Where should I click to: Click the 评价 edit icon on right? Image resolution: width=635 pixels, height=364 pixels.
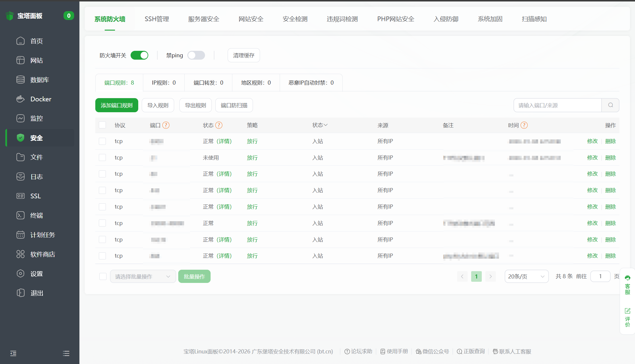(627, 311)
